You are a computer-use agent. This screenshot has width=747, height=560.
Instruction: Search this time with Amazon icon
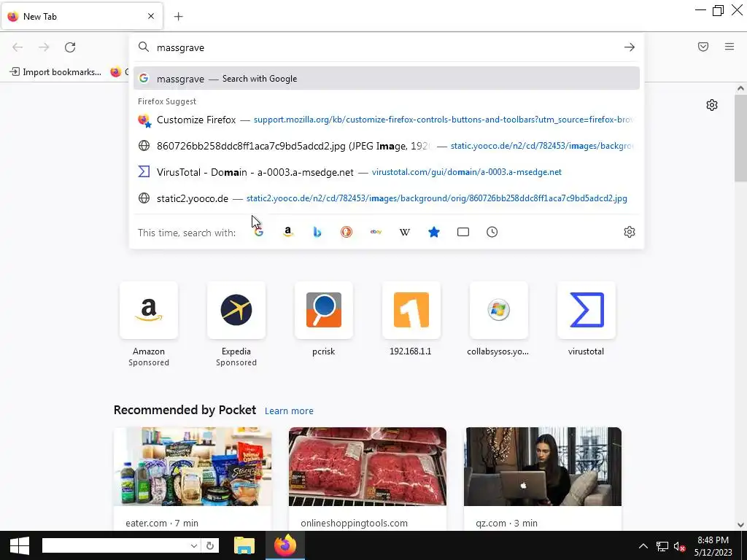(x=287, y=232)
